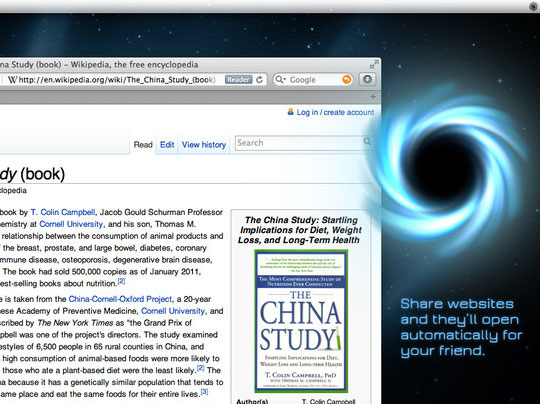This screenshot has width=540, height=404.
Task: Add a new tab with the plus button
Action: coord(373,96)
